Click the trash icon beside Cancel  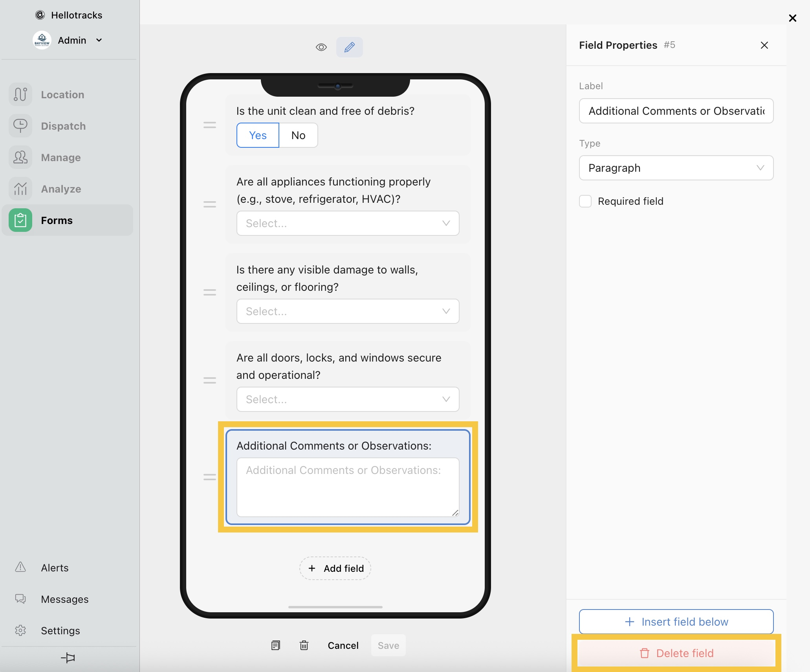(304, 645)
